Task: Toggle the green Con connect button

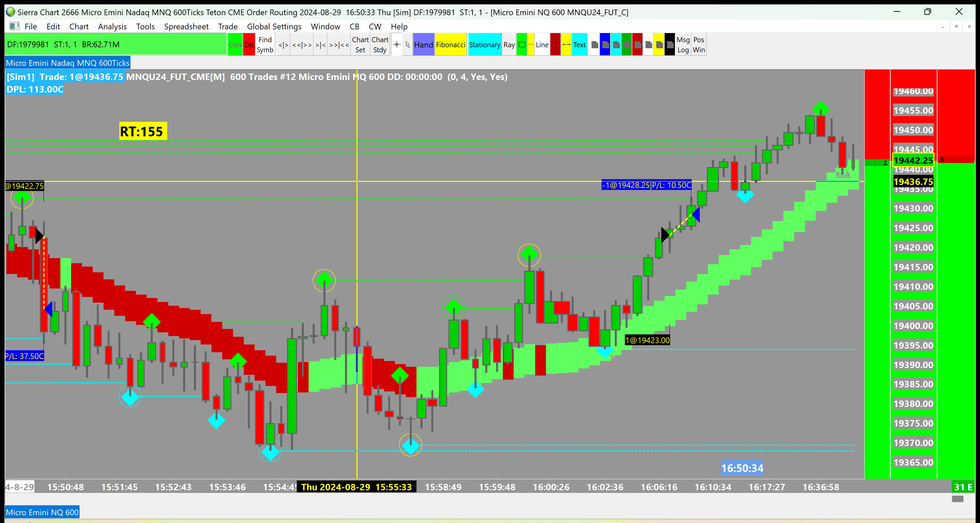Action: click(x=235, y=45)
